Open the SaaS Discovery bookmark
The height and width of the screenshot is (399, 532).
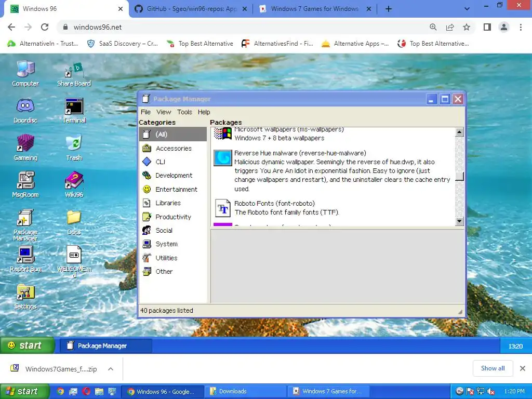(123, 44)
